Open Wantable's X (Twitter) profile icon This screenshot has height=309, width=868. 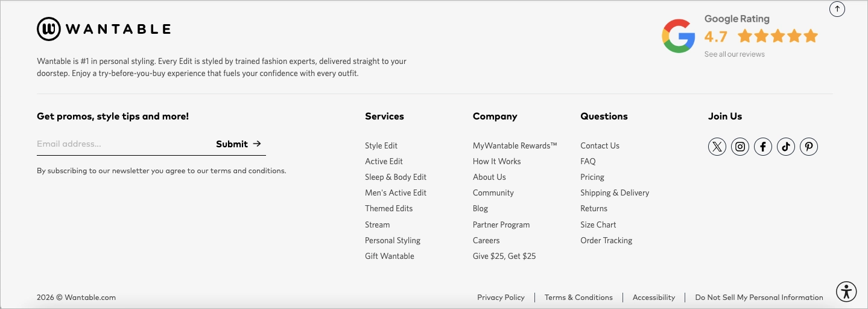717,147
